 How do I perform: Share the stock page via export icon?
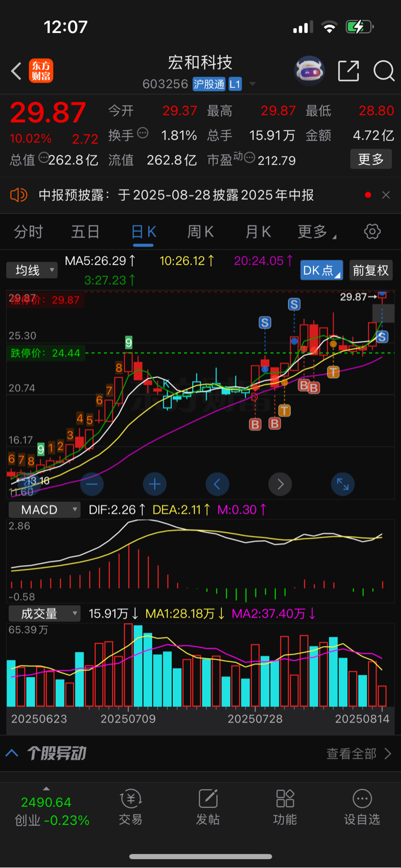tap(348, 71)
